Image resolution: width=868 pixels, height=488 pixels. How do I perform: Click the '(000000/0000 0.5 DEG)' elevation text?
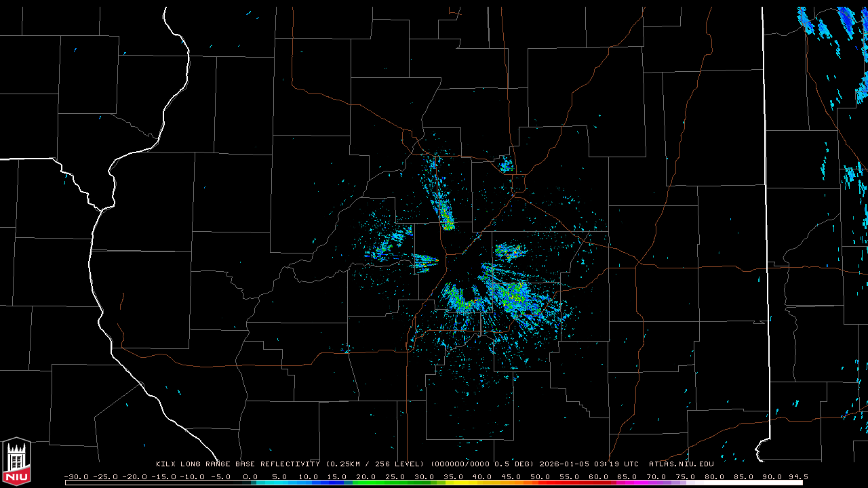482,464
